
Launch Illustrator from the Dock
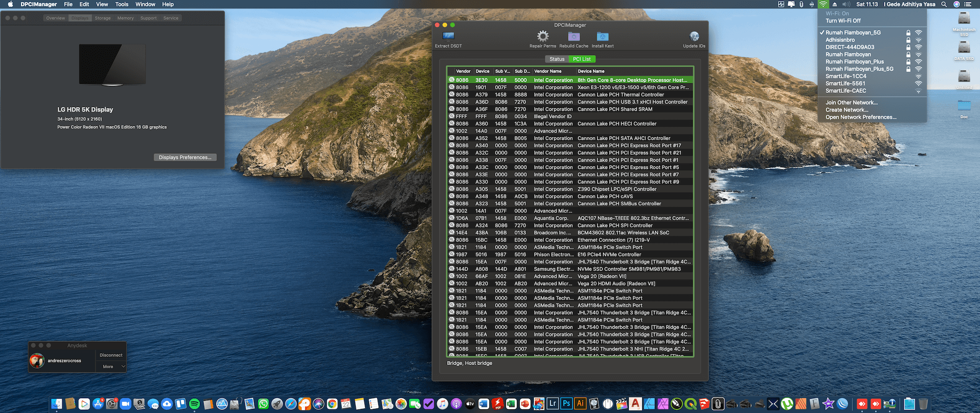[x=580, y=404]
